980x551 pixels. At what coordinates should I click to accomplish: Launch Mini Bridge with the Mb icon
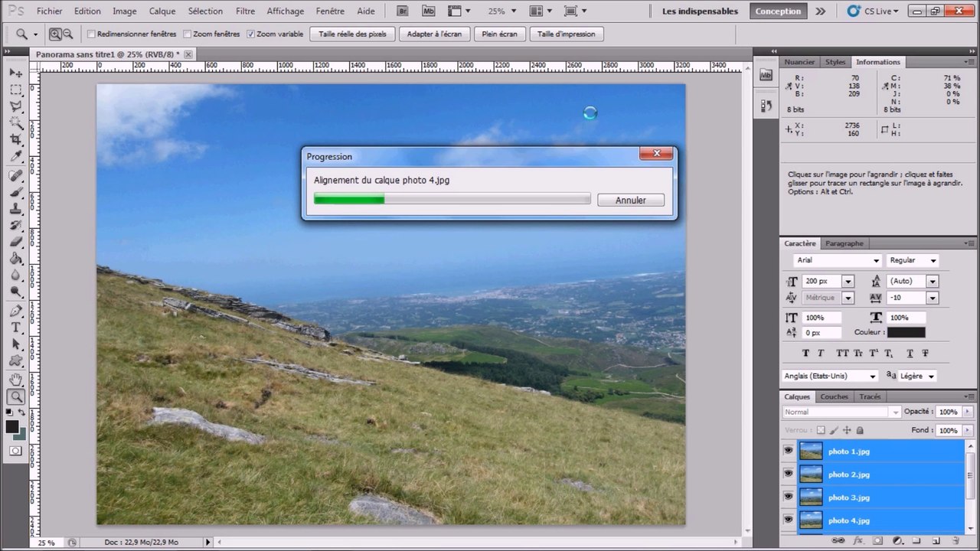[x=428, y=11]
